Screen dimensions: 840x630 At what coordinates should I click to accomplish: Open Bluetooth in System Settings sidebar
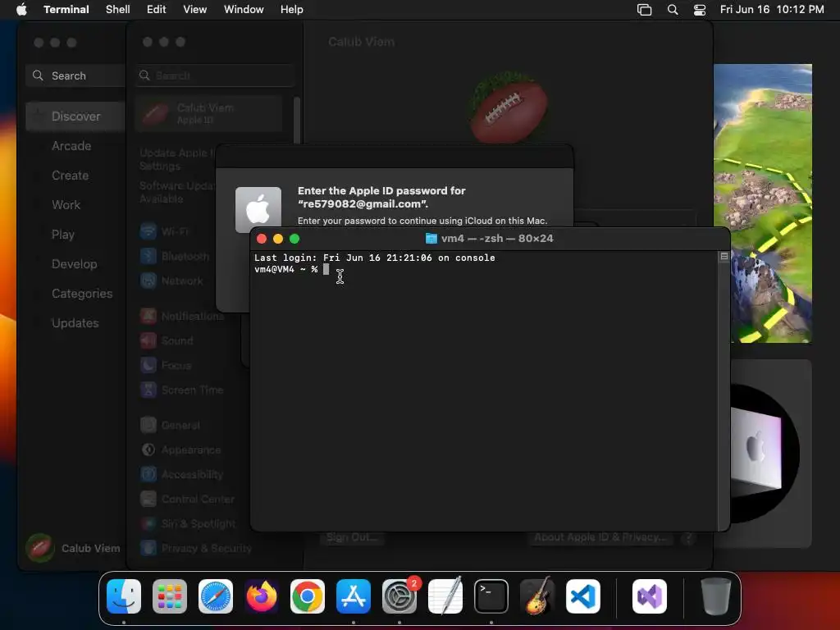click(x=175, y=256)
